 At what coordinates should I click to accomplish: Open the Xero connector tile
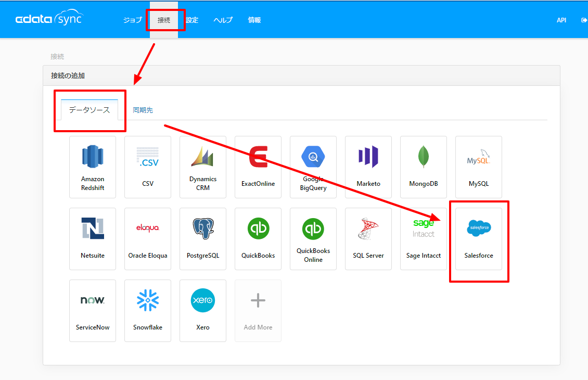[x=203, y=311]
